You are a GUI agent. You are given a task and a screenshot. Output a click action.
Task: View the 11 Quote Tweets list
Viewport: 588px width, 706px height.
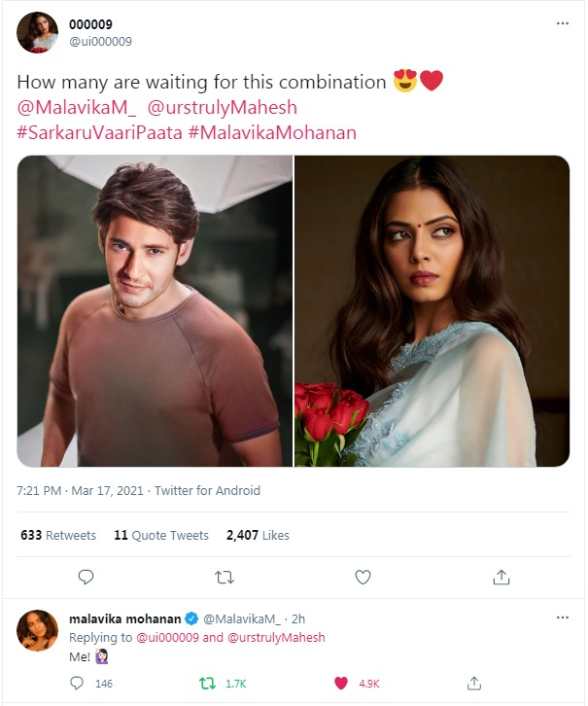161,535
